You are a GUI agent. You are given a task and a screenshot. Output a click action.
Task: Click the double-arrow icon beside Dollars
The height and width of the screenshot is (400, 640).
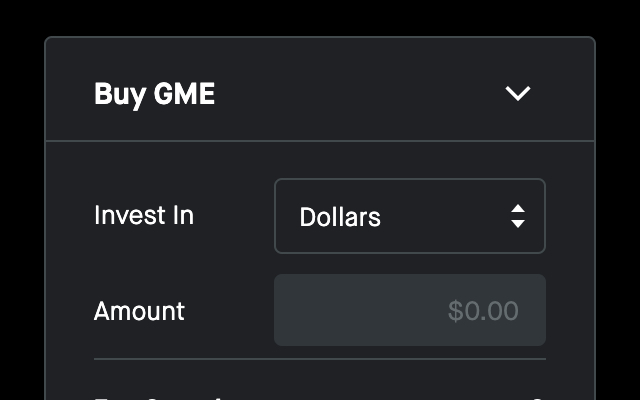point(518,216)
